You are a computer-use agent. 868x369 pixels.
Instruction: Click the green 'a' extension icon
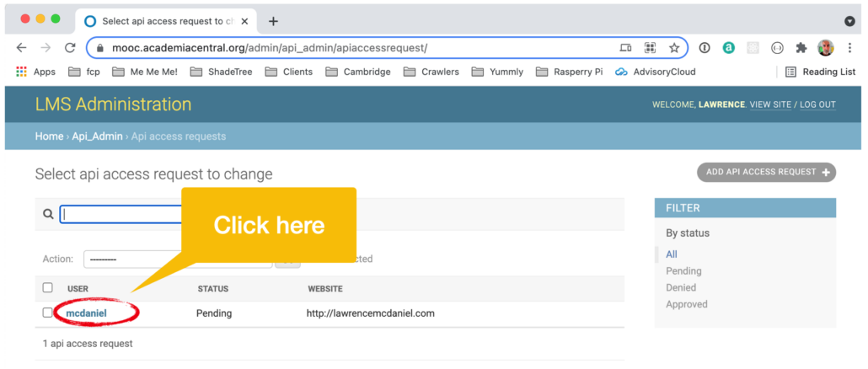click(728, 48)
